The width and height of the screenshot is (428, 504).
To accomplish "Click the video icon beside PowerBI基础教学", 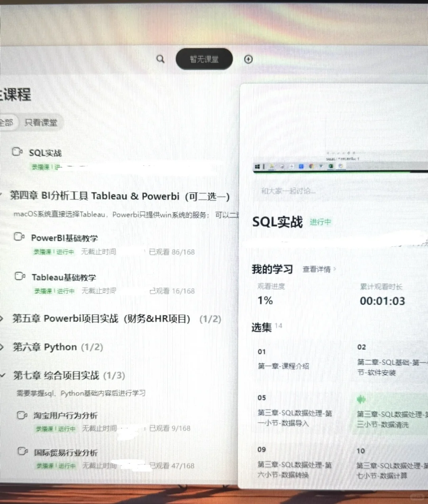I will click(19, 237).
